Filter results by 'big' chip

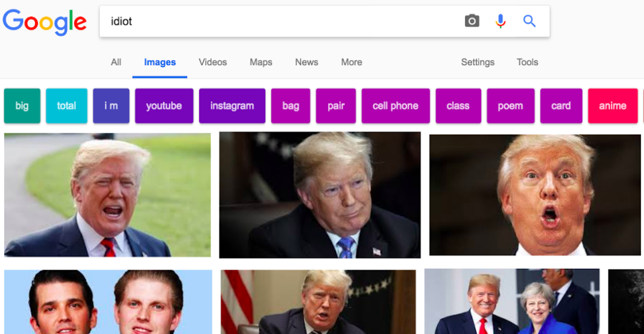tap(22, 106)
